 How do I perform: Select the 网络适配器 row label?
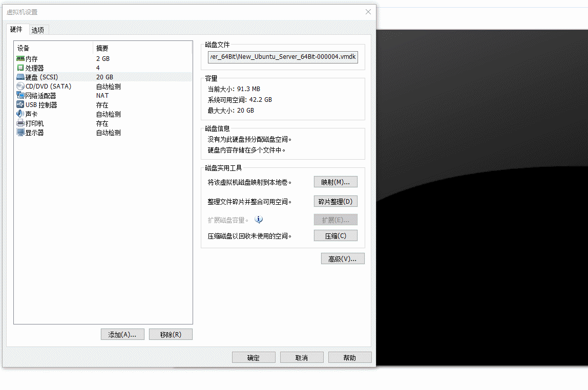click(40, 96)
